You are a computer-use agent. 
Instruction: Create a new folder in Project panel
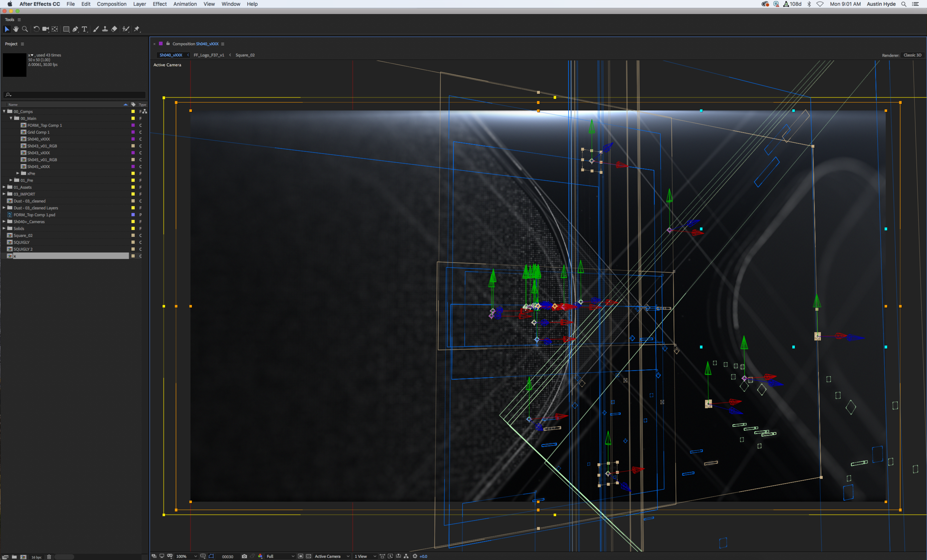tap(14, 557)
